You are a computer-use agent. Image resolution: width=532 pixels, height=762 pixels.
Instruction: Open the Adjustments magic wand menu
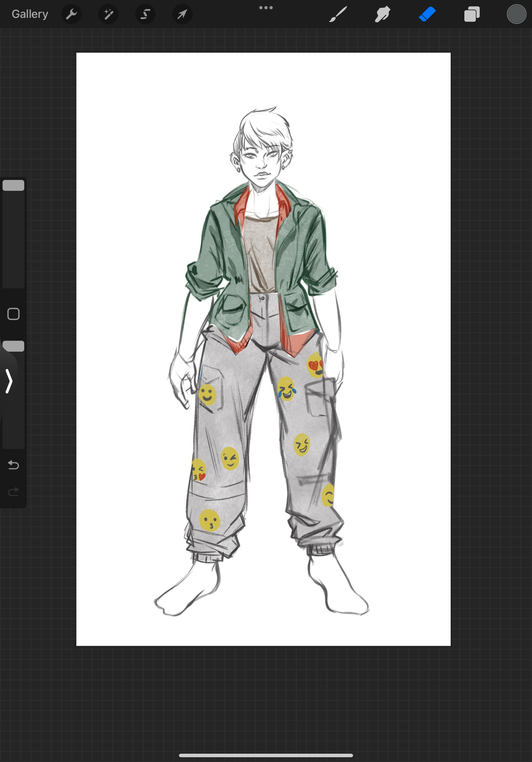[x=108, y=14]
